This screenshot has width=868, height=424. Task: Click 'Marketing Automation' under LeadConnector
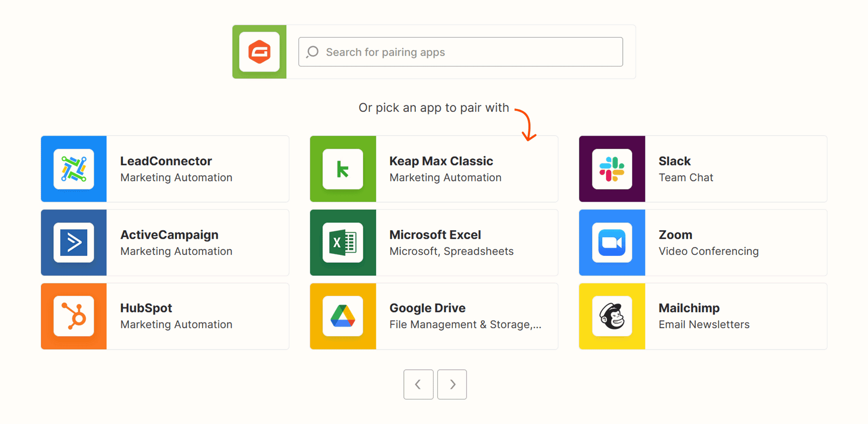click(176, 177)
